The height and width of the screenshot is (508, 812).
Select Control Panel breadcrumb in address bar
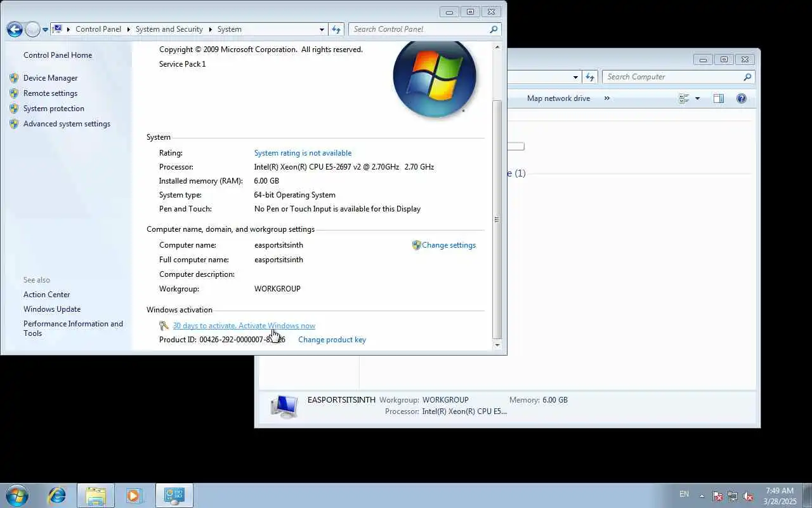click(x=98, y=29)
